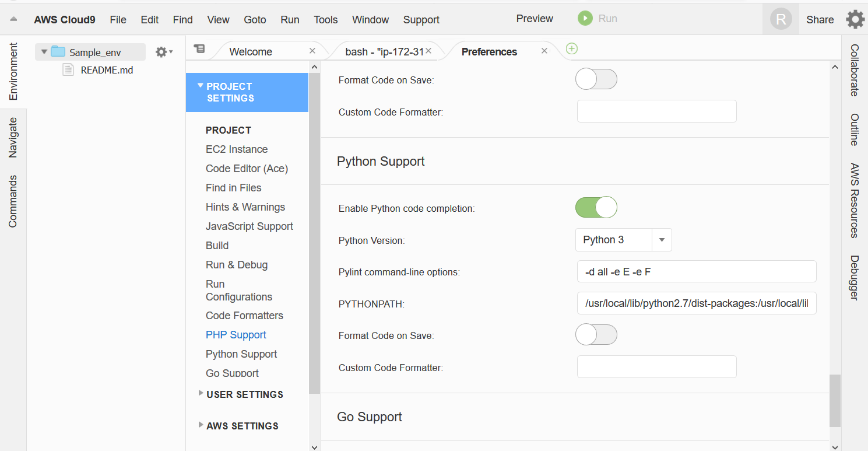Disable Python code completion
This screenshot has height=451, width=868.
[596, 207]
